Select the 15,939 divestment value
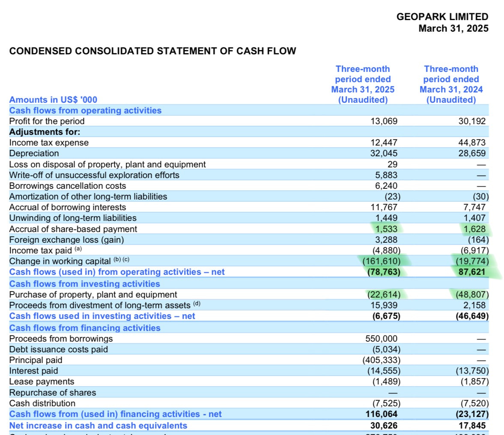Image resolution: width=504 pixels, height=435 pixels. (384, 305)
